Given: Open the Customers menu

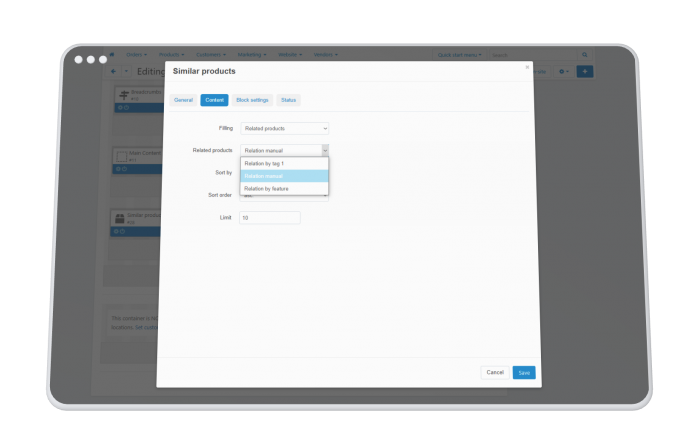Looking at the screenshot, I should 211,54.
